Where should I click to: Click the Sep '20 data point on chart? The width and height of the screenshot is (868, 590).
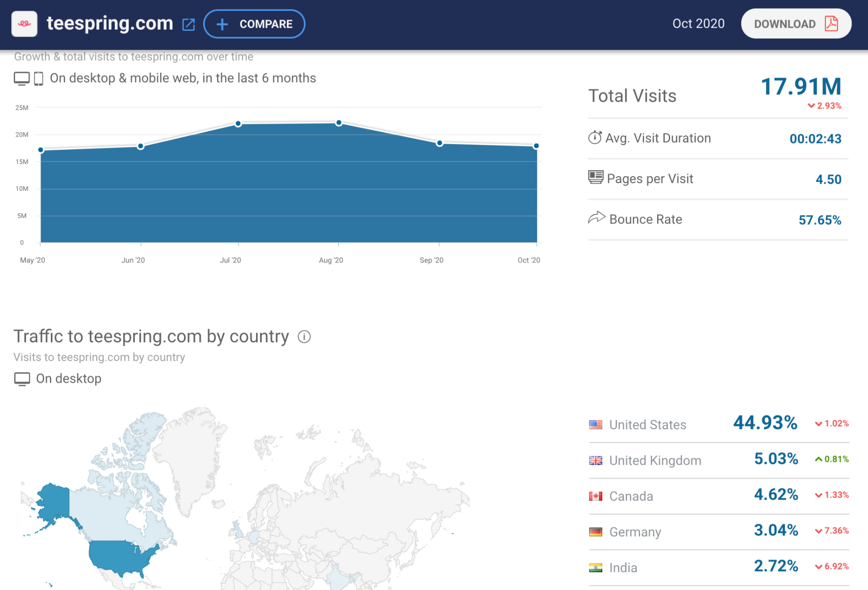[440, 143]
